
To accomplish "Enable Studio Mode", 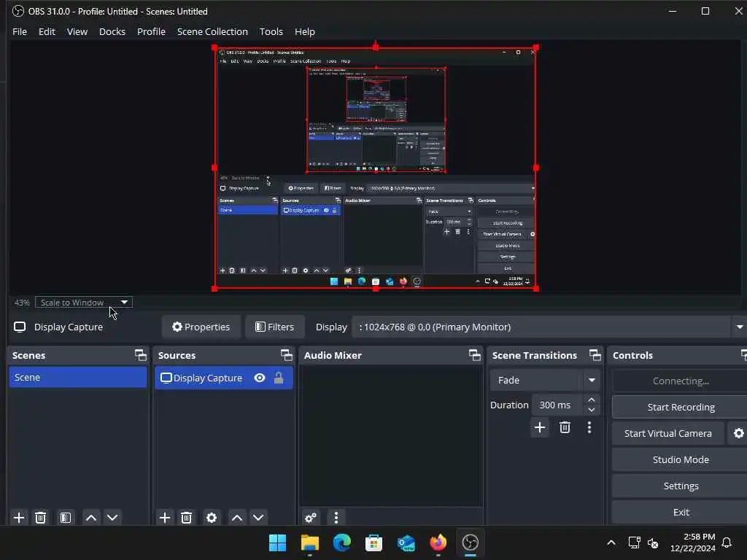I will coord(681,459).
